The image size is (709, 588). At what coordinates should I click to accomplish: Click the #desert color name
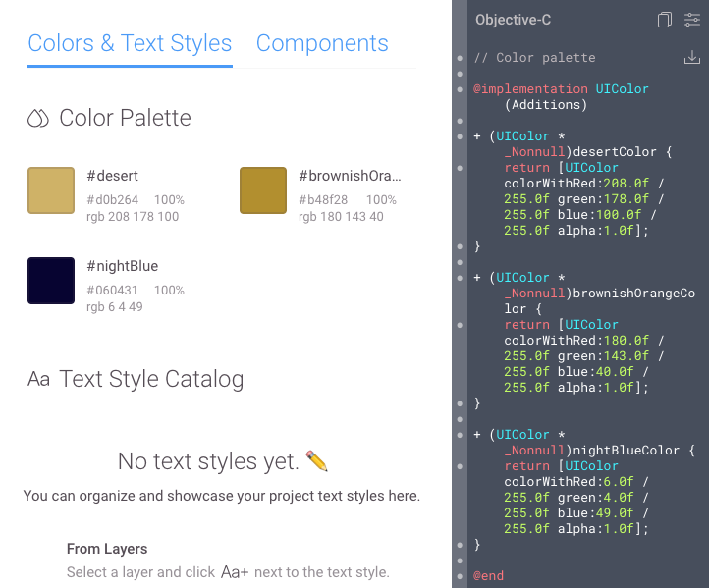tap(112, 176)
